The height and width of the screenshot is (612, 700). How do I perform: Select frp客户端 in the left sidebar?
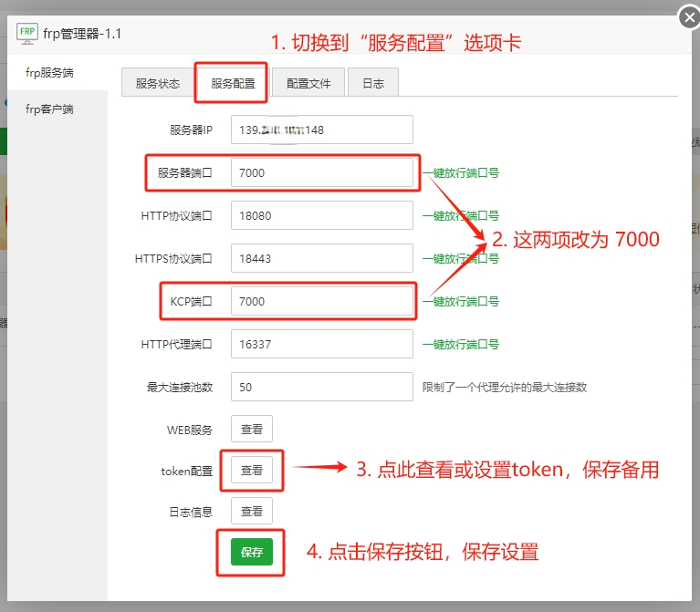click(49, 109)
